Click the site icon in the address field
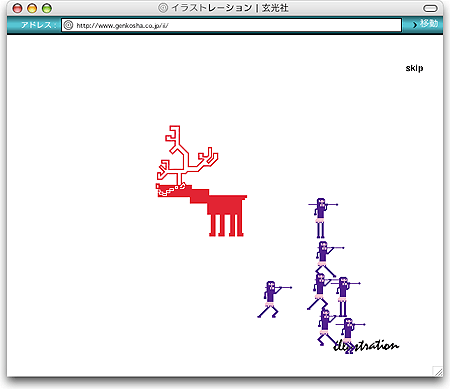 tap(68, 25)
